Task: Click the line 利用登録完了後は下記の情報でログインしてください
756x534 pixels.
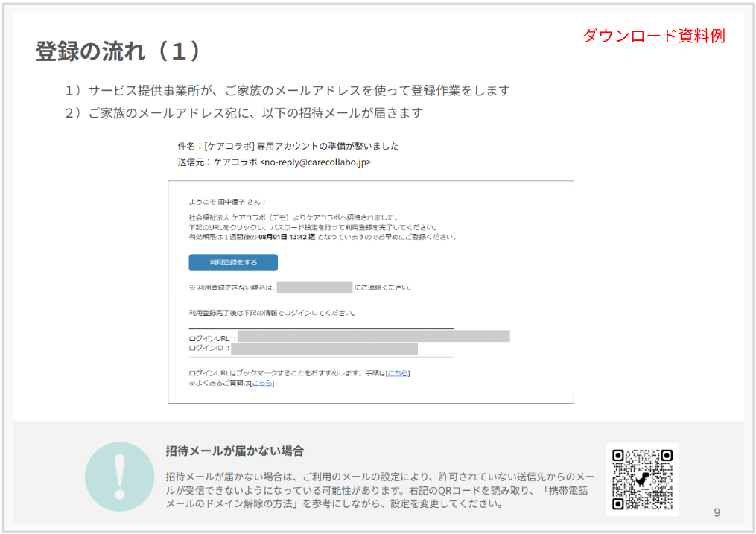Action: tap(272, 314)
